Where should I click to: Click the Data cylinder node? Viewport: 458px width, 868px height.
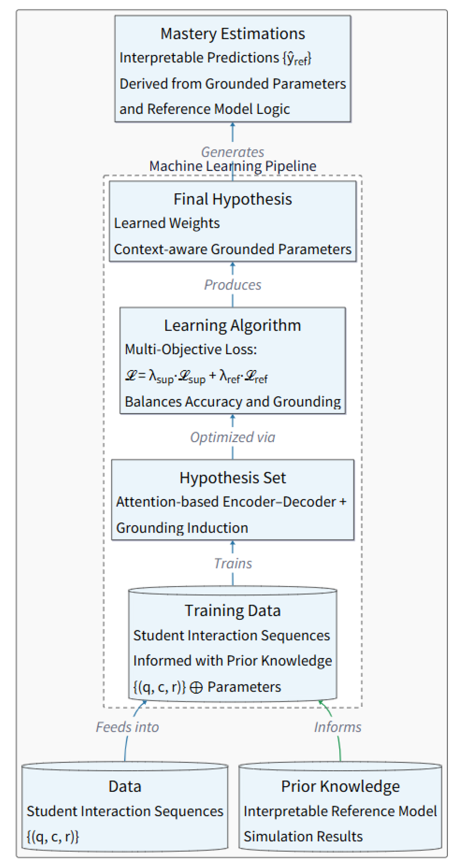point(125,807)
